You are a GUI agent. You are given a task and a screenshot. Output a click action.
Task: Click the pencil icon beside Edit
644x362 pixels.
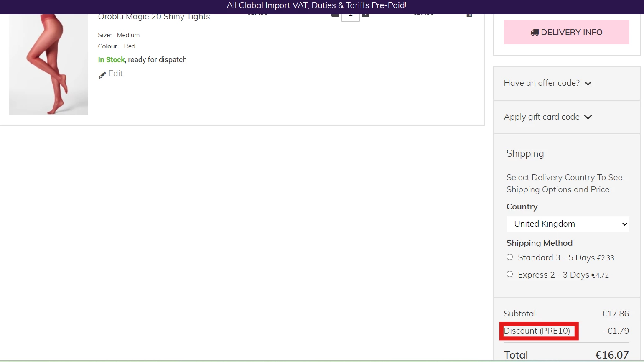(102, 75)
